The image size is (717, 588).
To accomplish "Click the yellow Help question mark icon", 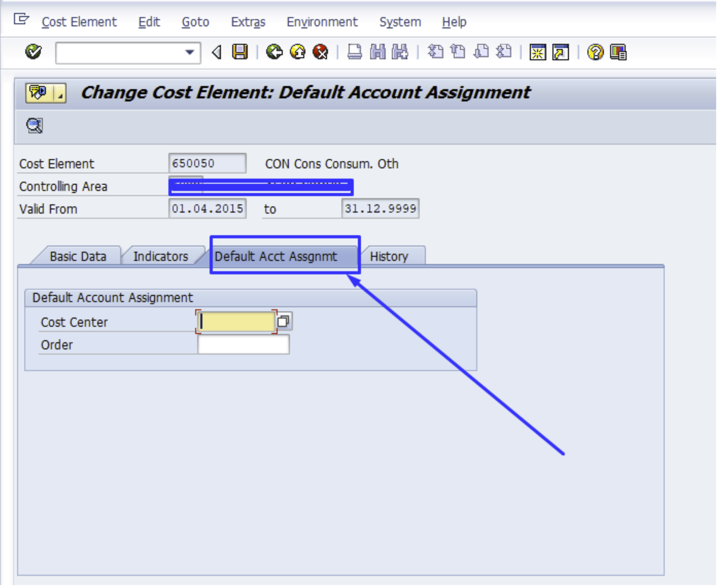I will 595,52.
